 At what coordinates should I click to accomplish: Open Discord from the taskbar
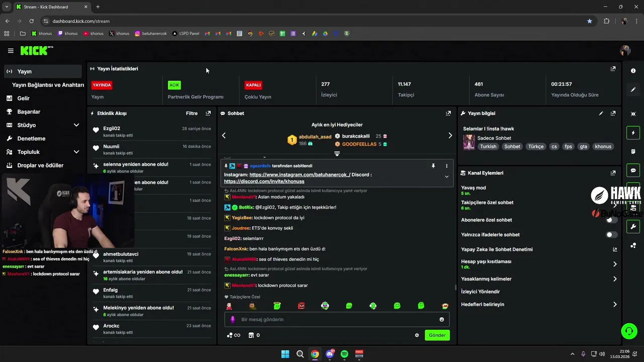[330, 354]
